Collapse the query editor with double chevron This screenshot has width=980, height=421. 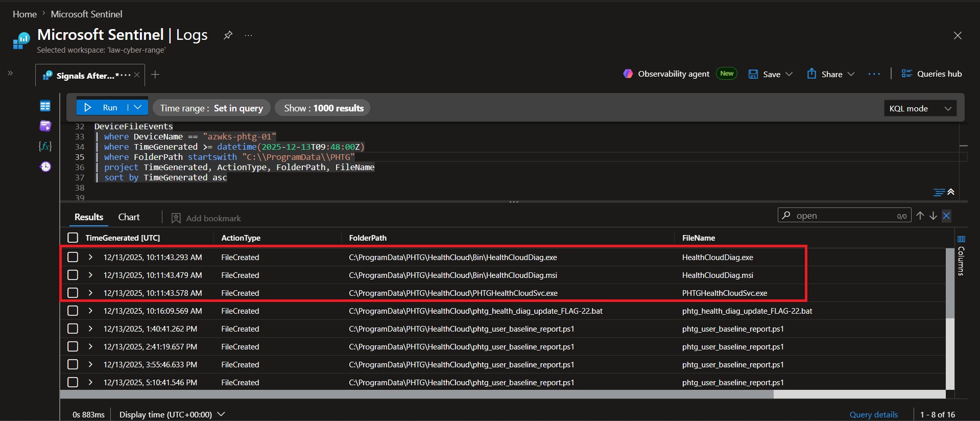click(951, 192)
